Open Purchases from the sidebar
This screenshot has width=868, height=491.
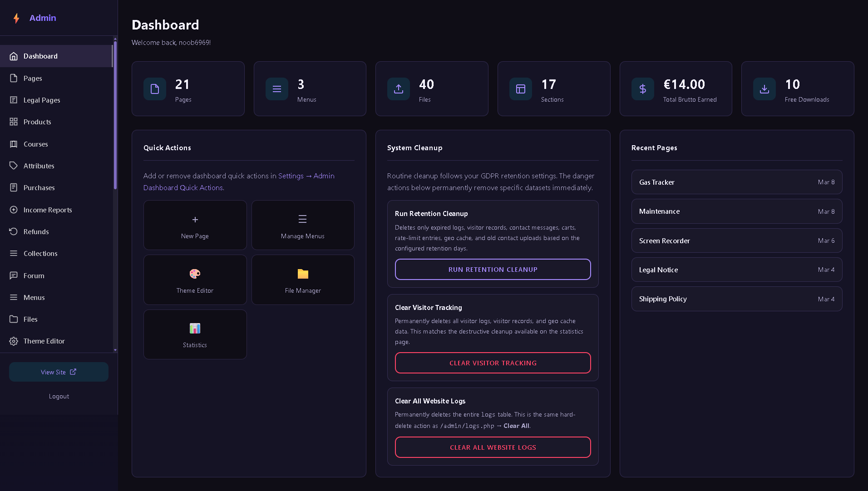coord(56,187)
